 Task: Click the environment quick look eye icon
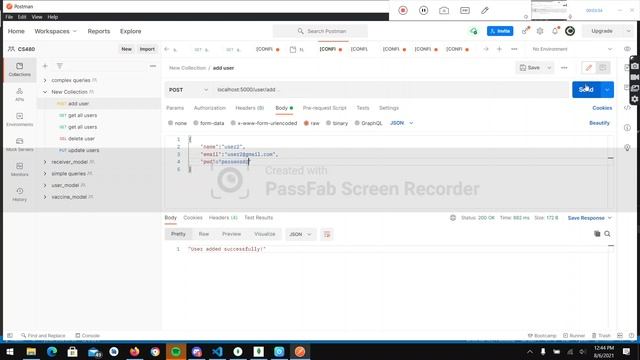627,49
